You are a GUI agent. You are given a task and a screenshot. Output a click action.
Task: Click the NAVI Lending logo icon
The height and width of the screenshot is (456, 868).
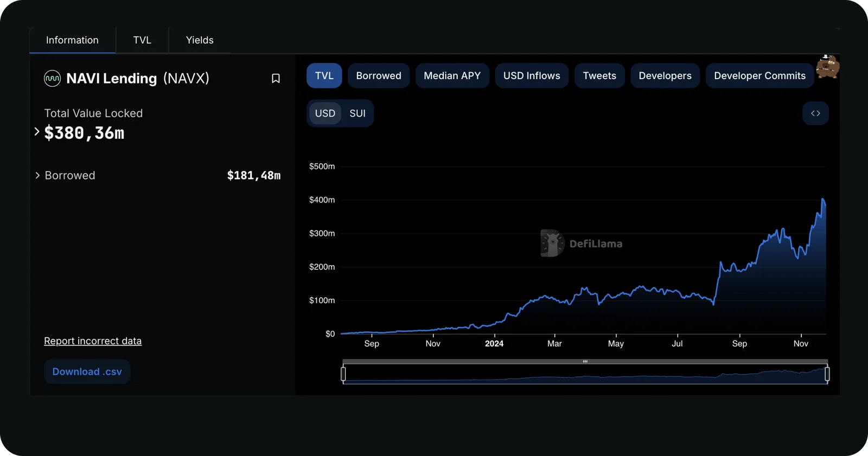pyautogui.click(x=52, y=79)
